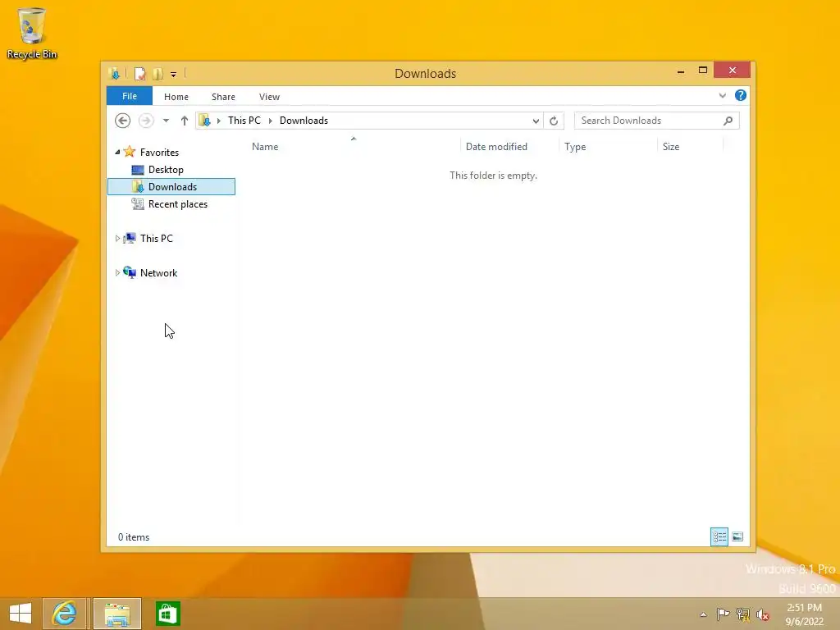840x630 pixels.
Task: Launch Internet Explorer from the taskbar
Action: click(64, 614)
